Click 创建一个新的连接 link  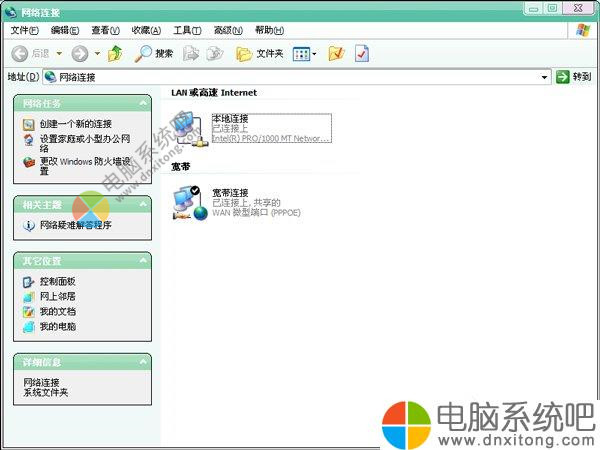pyautogui.click(x=76, y=124)
